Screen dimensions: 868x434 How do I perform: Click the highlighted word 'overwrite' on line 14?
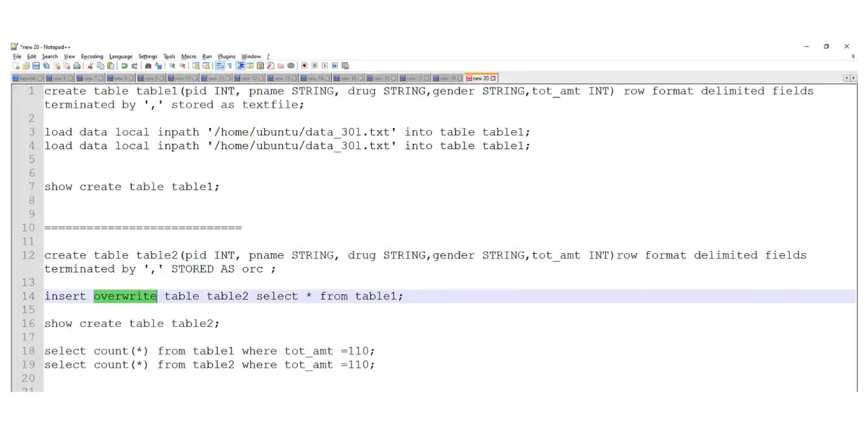[x=125, y=296]
